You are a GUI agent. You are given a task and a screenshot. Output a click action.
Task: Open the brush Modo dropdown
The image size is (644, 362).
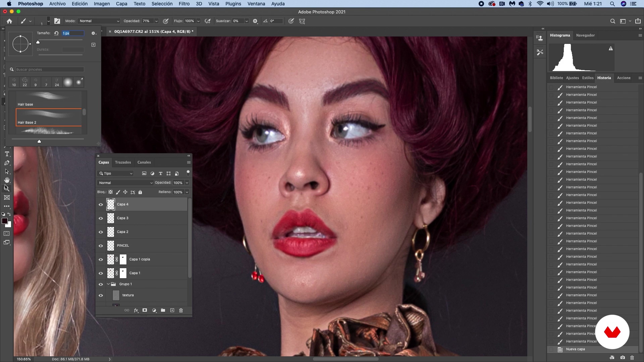tap(99, 21)
